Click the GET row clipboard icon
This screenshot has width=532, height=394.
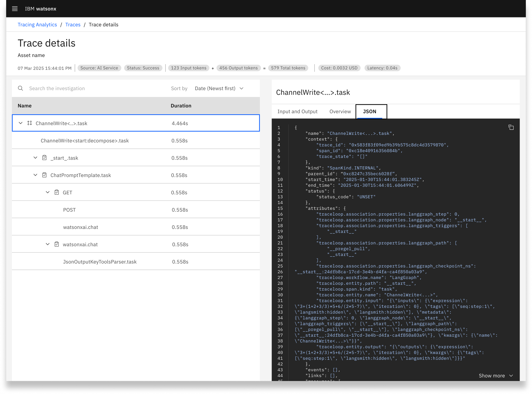tap(57, 192)
